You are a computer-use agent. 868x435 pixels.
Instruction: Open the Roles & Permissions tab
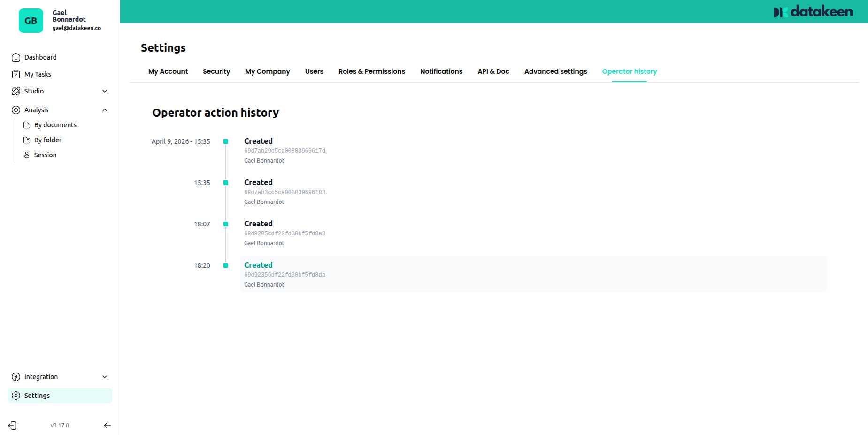pos(371,71)
